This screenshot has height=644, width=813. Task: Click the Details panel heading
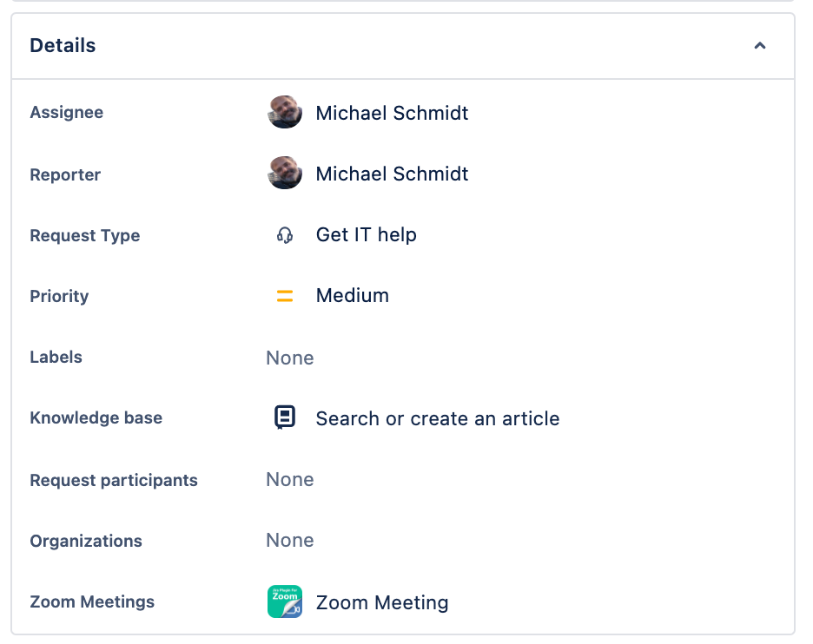(63, 46)
